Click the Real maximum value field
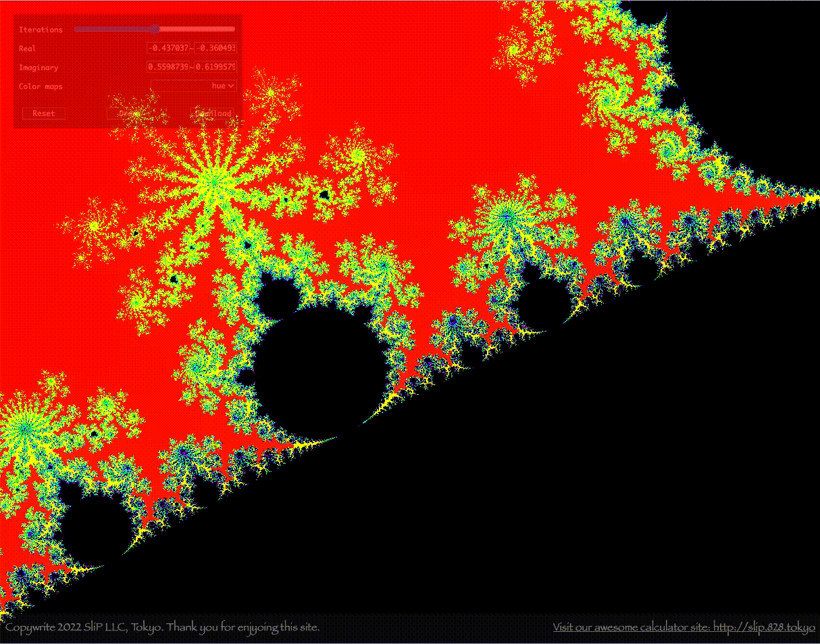 [215, 48]
